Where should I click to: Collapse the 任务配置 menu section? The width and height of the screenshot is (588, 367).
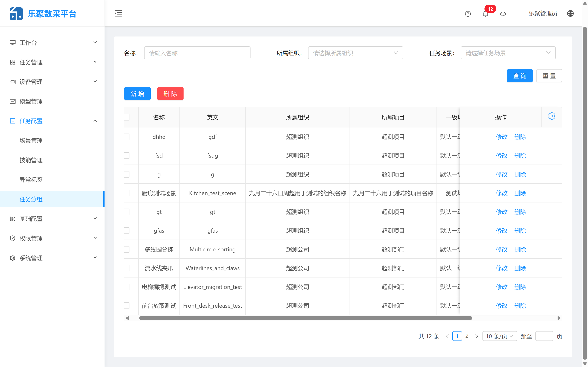point(95,121)
